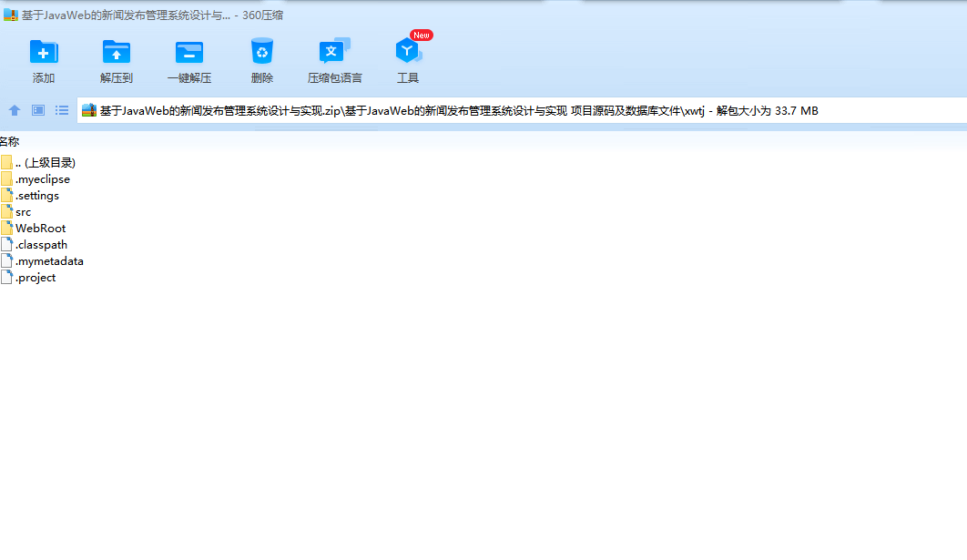Open the 工具 (Tools) icon
Image resolution: width=967 pixels, height=560 pixels.
[408, 51]
